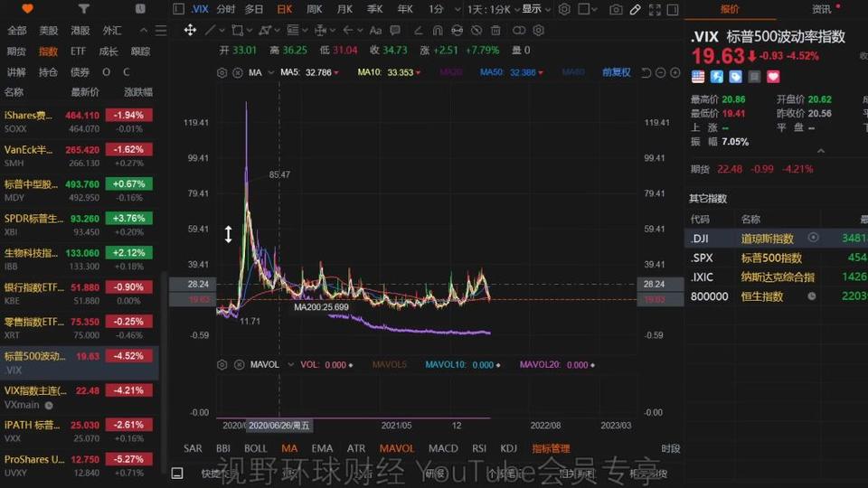Zoom out chart with minus icon
Viewport: 868px width, 488px height.
click(x=660, y=72)
